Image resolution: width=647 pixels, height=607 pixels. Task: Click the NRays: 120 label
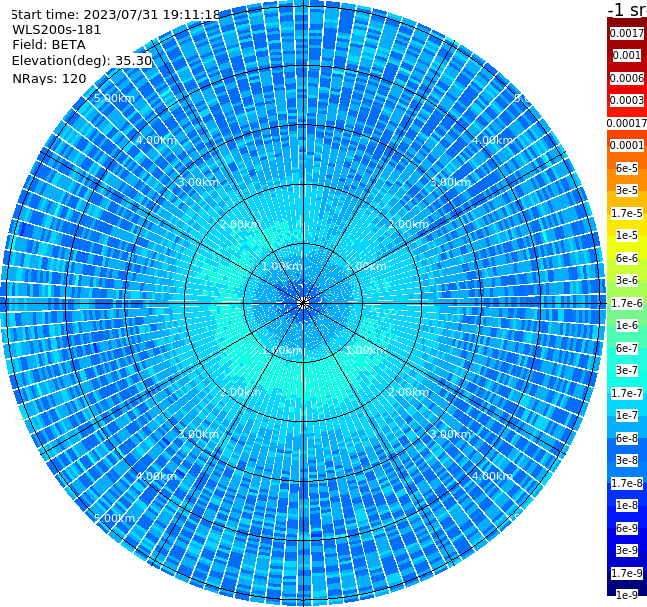pos(49,78)
